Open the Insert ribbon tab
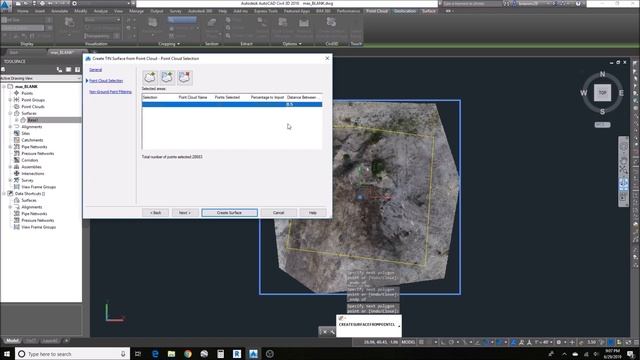 [x=40, y=11]
